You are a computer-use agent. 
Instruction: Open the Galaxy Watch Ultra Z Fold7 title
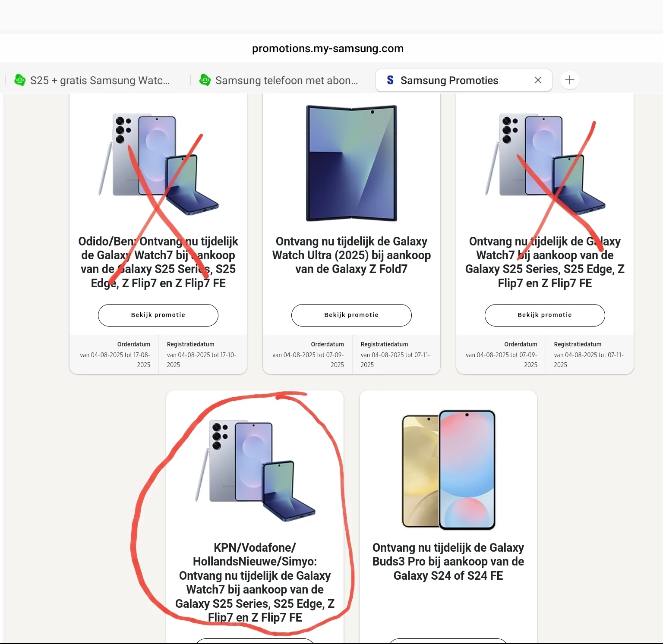pos(351,255)
